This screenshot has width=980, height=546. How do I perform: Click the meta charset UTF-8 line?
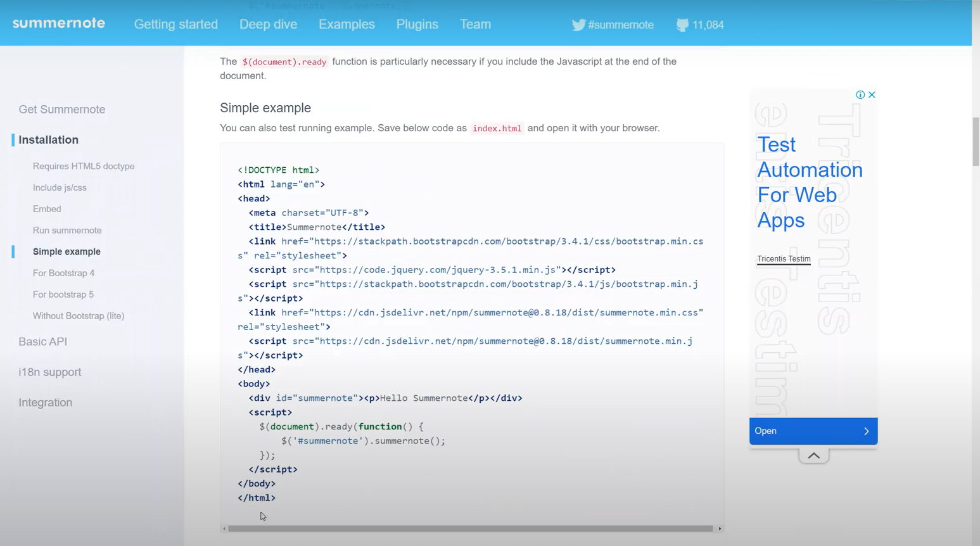[309, 213]
